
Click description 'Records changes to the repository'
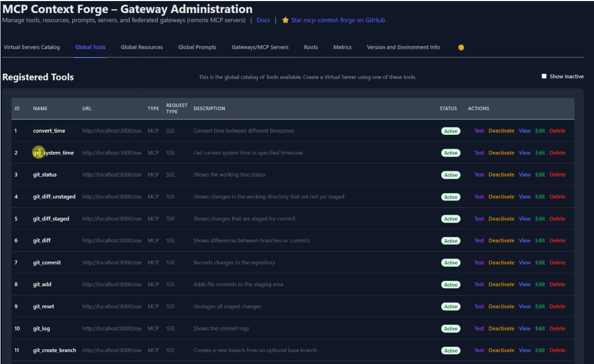pyautogui.click(x=234, y=262)
